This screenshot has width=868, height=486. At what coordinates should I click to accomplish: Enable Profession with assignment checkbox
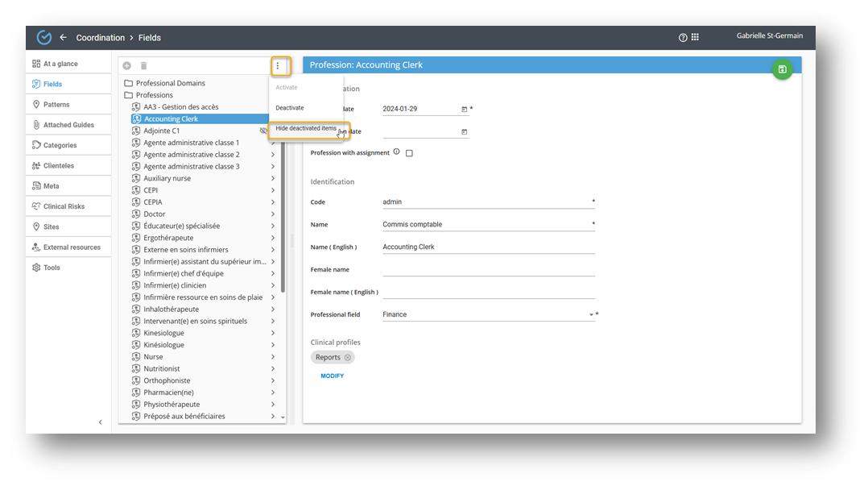[x=409, y=153]
